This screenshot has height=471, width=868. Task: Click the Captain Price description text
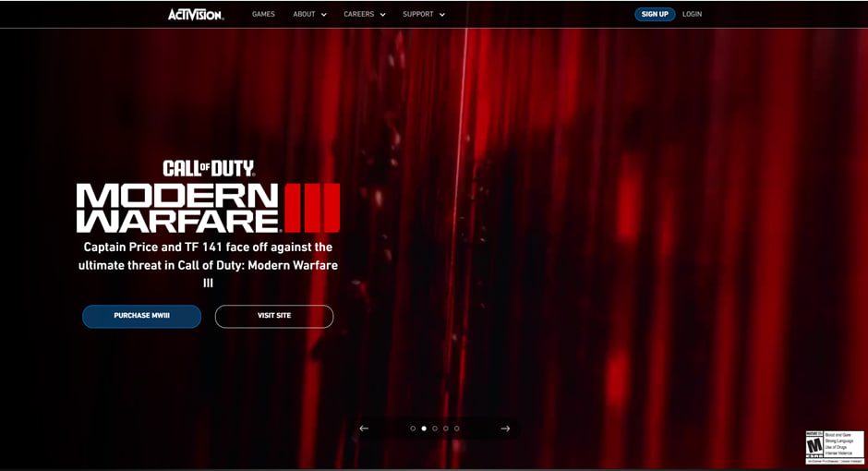pyautogui.click(x=208, y=265)
